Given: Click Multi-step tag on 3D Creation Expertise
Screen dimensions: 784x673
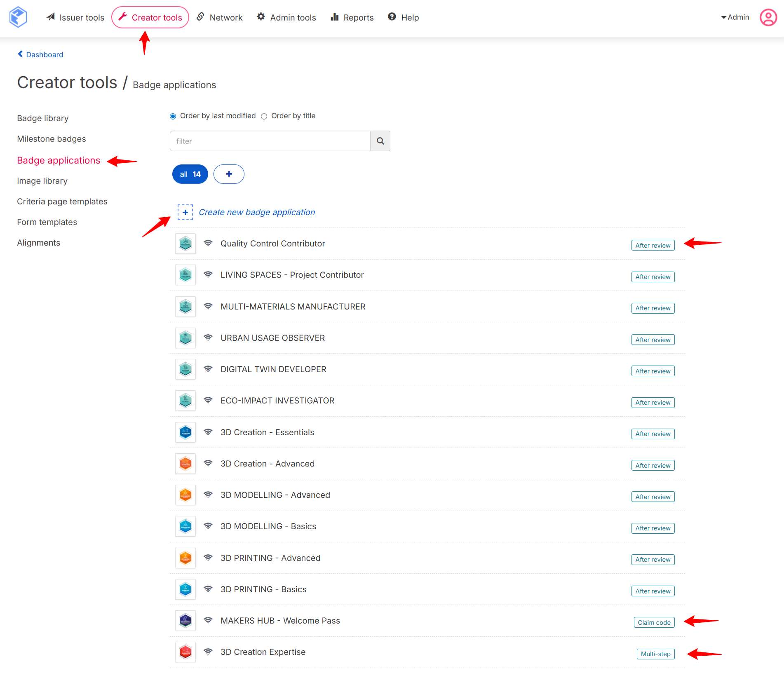Looking at the screenshot, I should [x=656, y=654].
